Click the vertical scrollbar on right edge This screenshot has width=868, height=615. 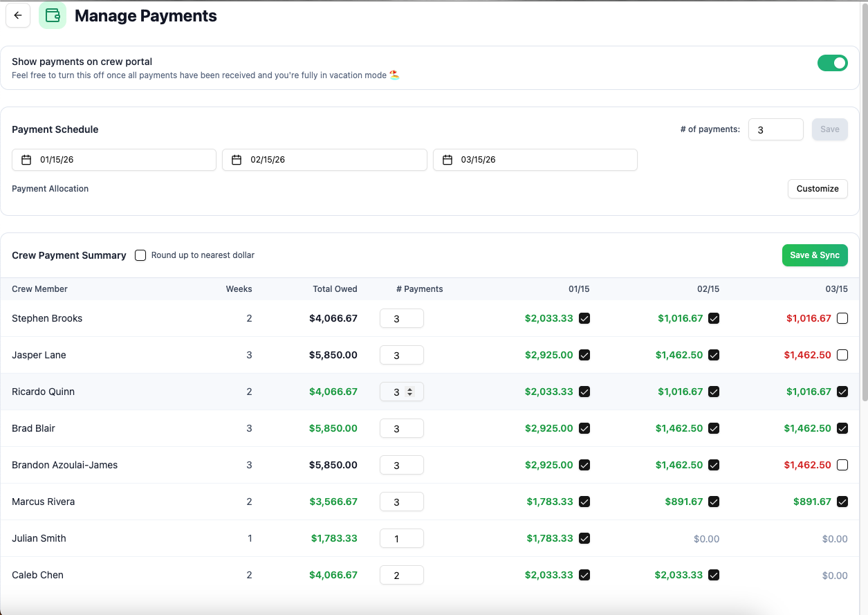864,201
